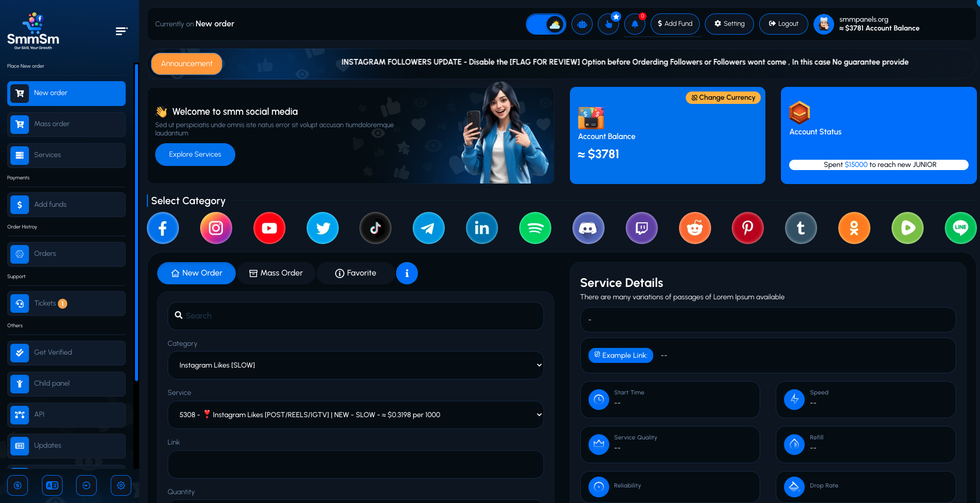Select the Pinterest category icon
The image size is (980, 503).
[747, 228]
